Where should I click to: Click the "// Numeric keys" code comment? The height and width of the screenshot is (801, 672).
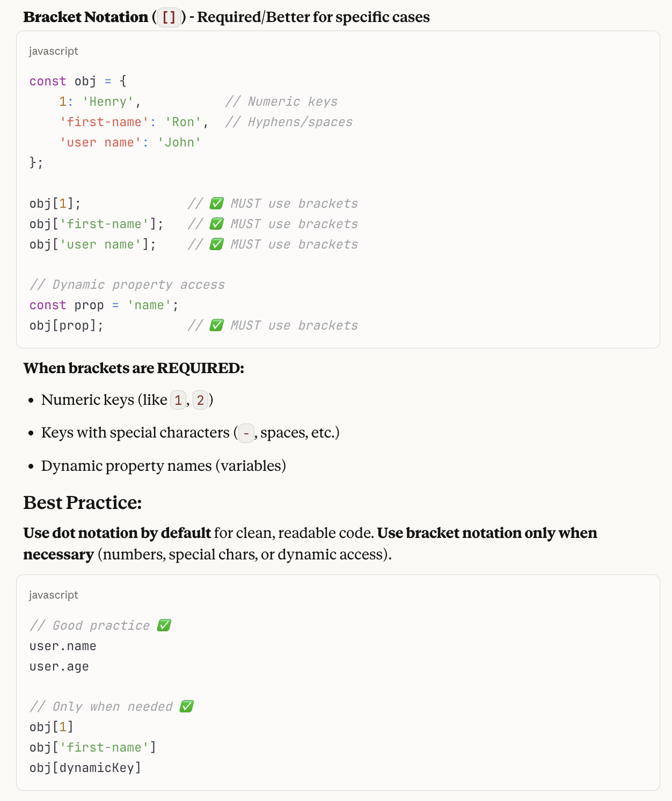281,101
